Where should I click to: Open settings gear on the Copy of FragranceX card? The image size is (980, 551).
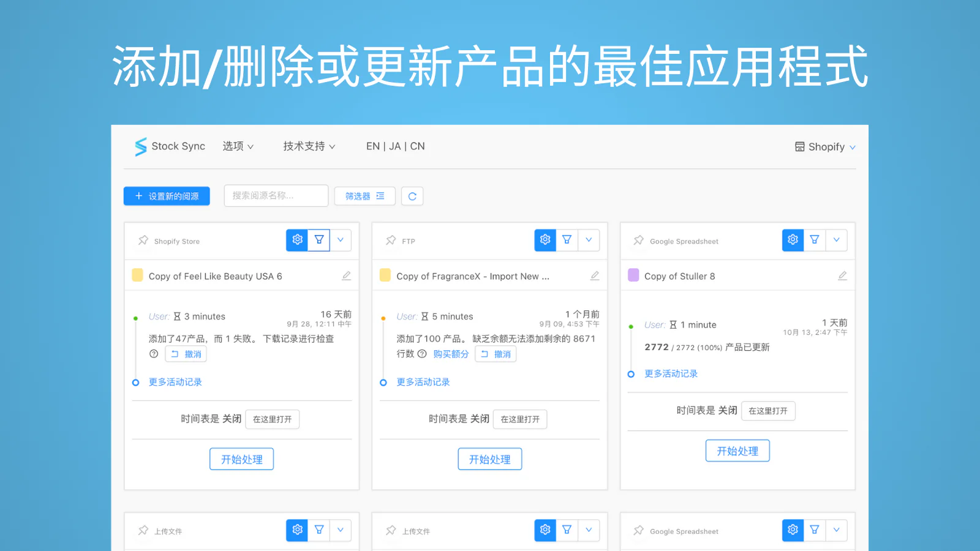pyautogui.click(x=545, y=240)
